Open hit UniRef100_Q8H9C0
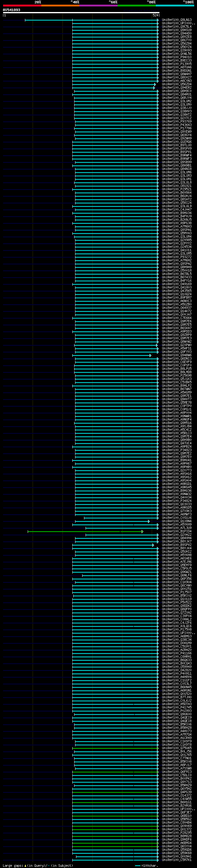Image resolution: width=197 pixels, height=868 pixels. click(x=176, y=91)
